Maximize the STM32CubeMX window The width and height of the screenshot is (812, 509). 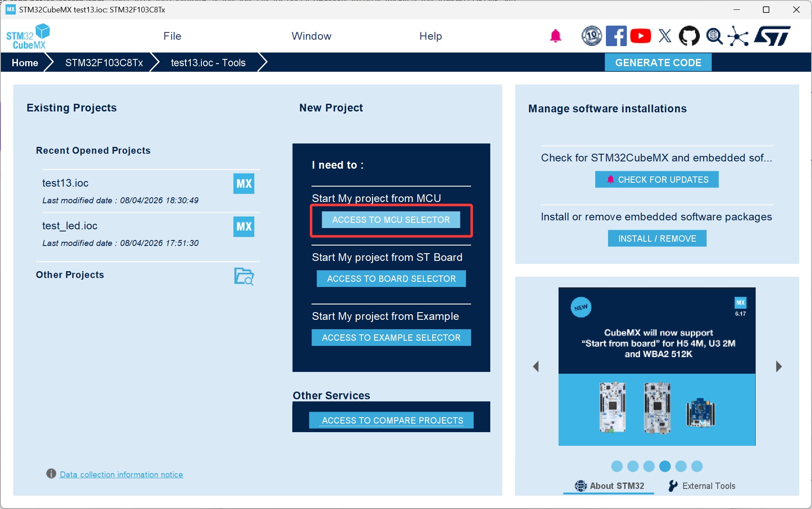(x=766, y=10)
